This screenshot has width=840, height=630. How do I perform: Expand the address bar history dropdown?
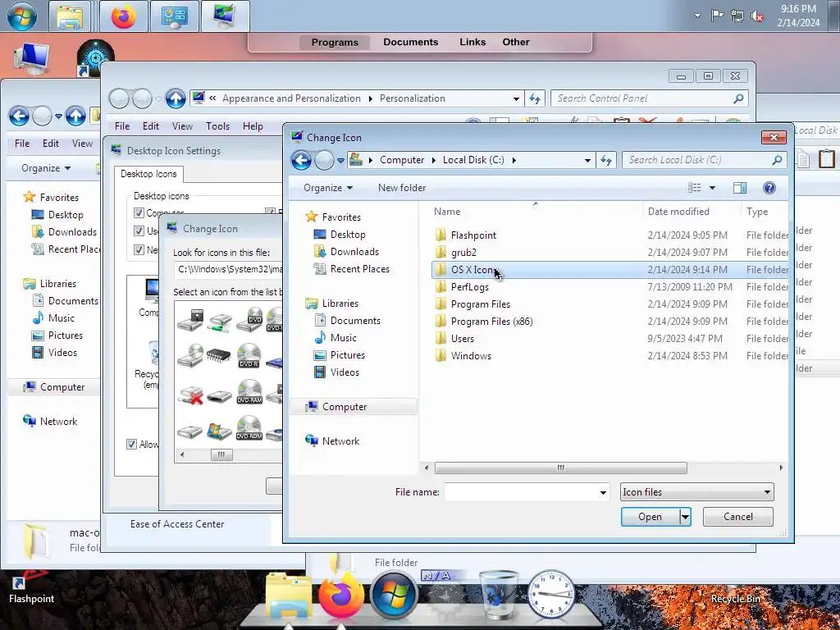(x=587, y=160)
